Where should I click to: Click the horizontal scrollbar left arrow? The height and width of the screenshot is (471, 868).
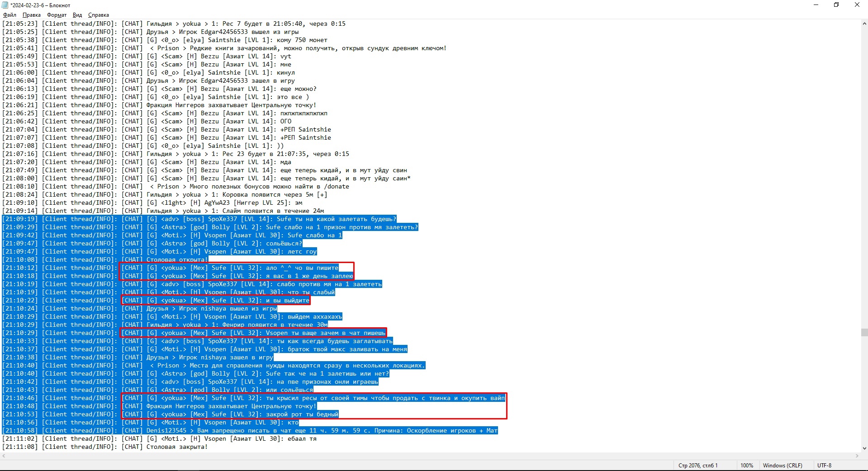pos(4,456)
